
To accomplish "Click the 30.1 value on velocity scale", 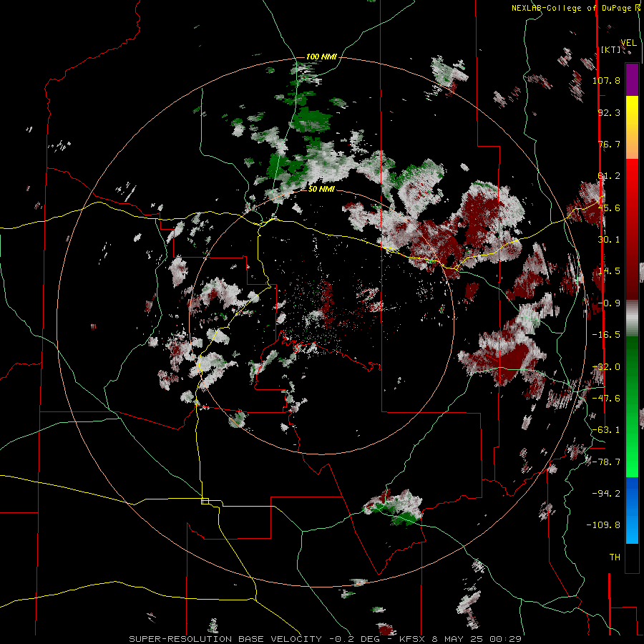I will [609, 240].
